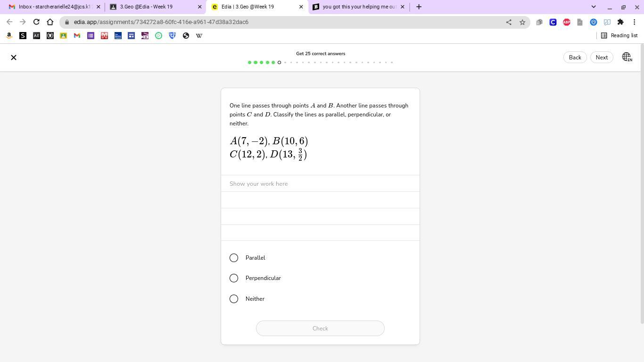Open the blue window-layout bookmark icon
Viewport: 644px width, 362px height.
click(131, 36)
